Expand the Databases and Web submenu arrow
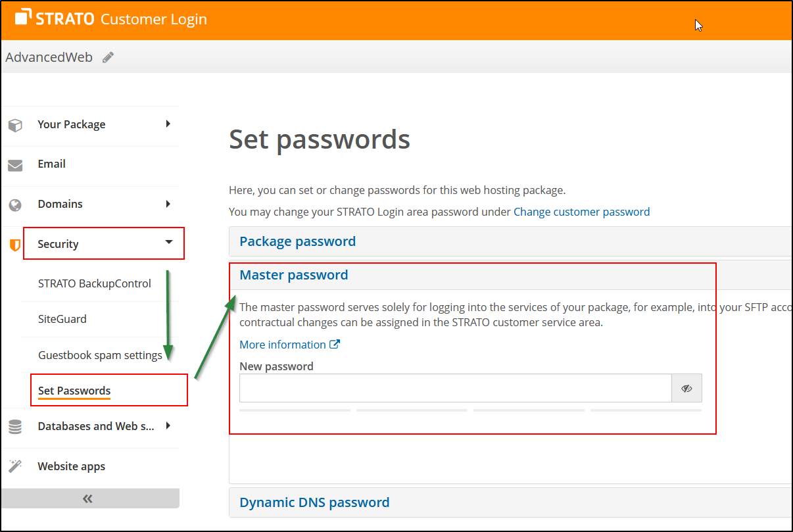This screenshot has width=793, height=532. 168,425
